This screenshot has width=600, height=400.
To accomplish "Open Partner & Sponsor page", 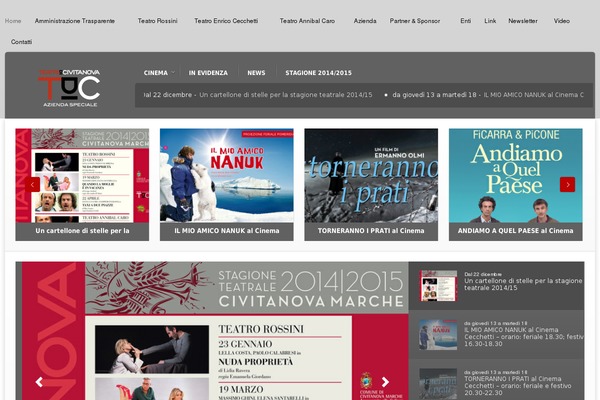I will pyautogui.click(x=415, y=21).
